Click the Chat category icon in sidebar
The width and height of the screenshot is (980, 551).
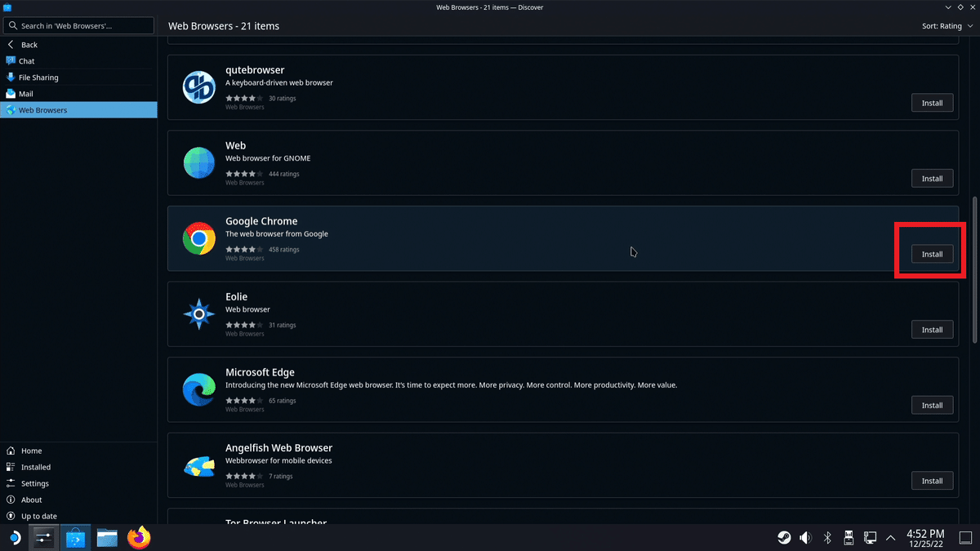pos(11,61)
